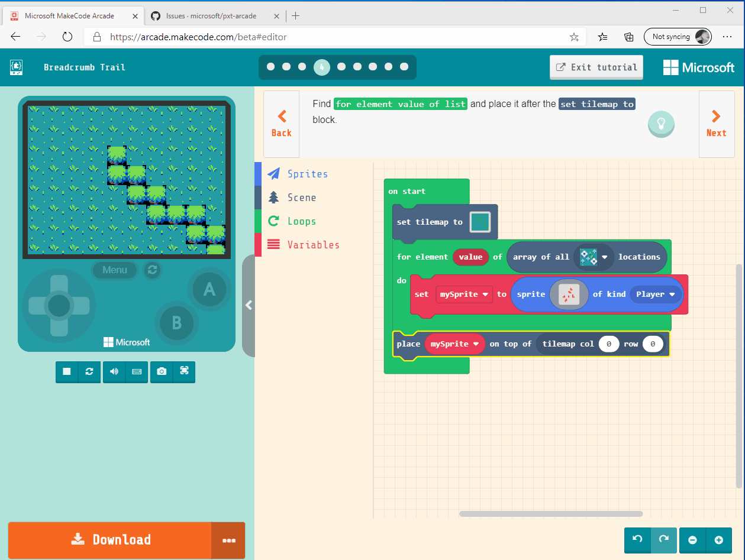Screen dimensions: 745x560
Task: Click the Exit tutorial button
Action: 596,67
